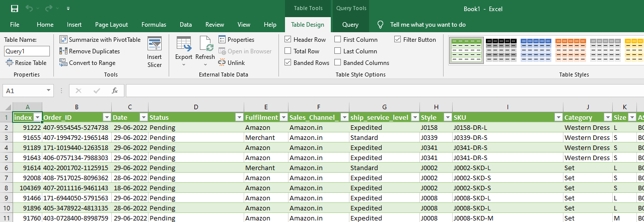Image resolution: width=644 pixels, height=222 pixels.
Task: Select the black table style swatch
Action: click(x=500, y=50)
